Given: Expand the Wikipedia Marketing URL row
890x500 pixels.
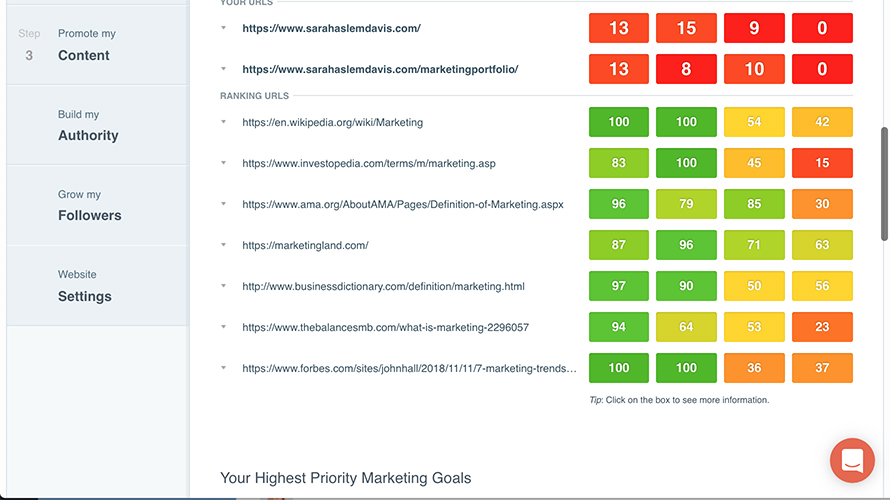Looking at the screenshot, I should (x=224, y=122).
